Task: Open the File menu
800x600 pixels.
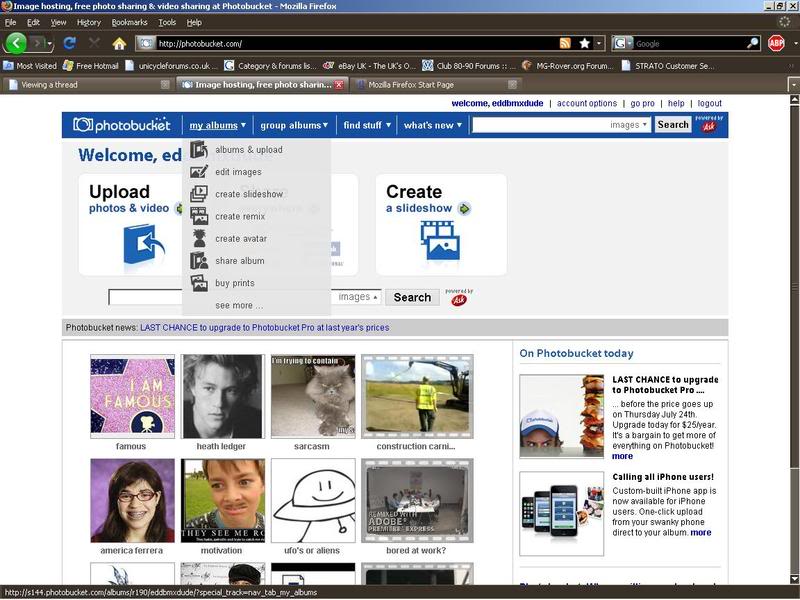Action: 10,22
